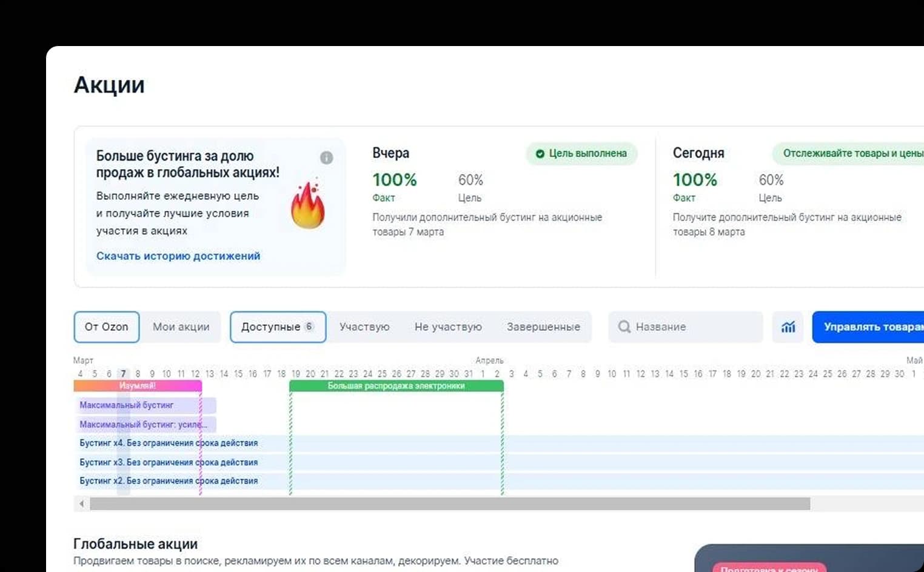
Task: Click green checkmark in Цель выполнена badge
Action: (540, 154)
